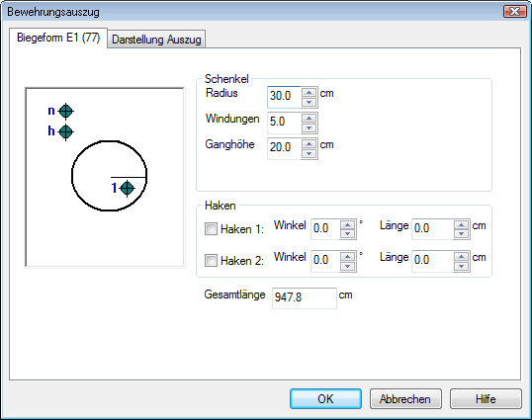Click the 'n' crosshair marker in the preview
This screenshot has height=420, width=532.
(65, 112)
